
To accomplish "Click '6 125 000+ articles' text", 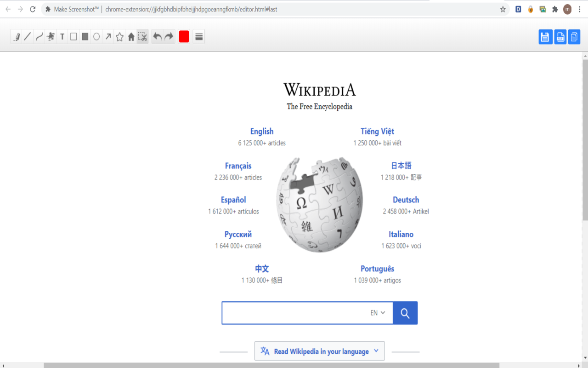I will tap(262, 143).
